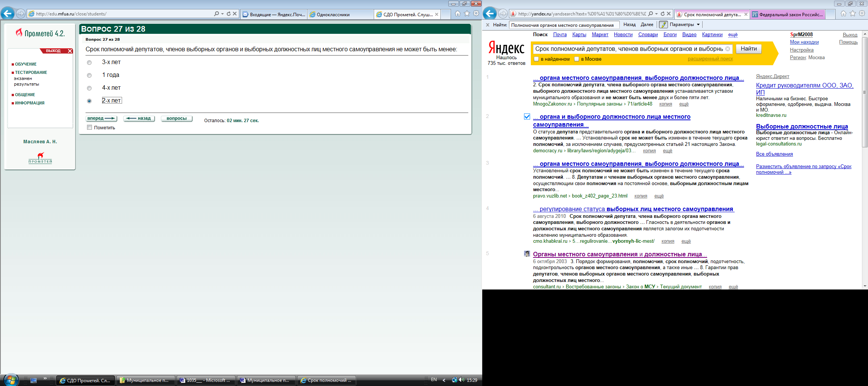Open the ИНФОРМАЦИЯ menu section
Image resolution: width=868 pixels, height=386 pixels.
[x=29, y=103]
